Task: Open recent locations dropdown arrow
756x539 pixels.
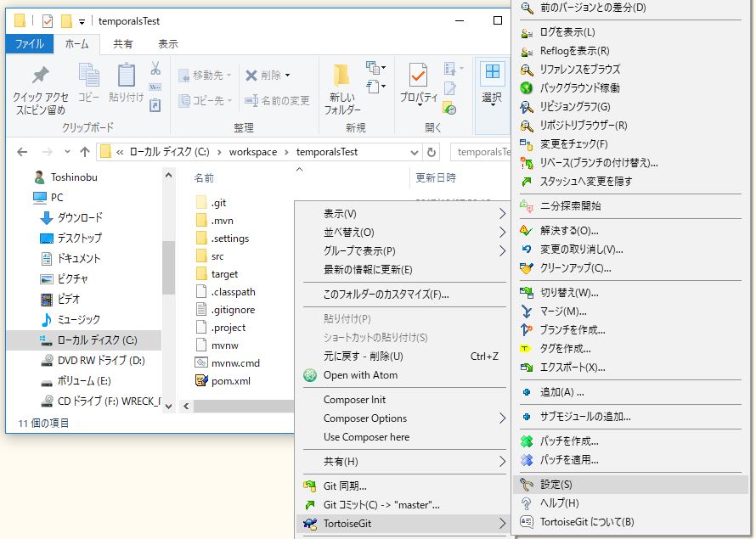Action: point(67,152)
